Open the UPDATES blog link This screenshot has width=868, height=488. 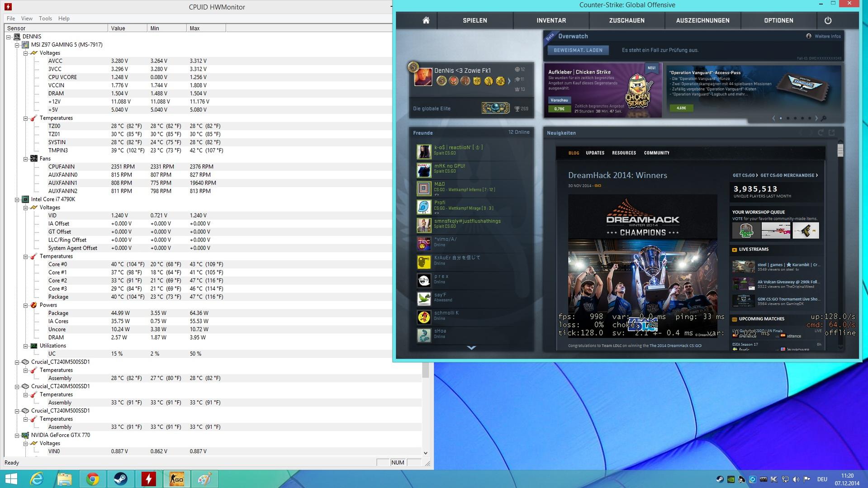[x=595, y=153]
